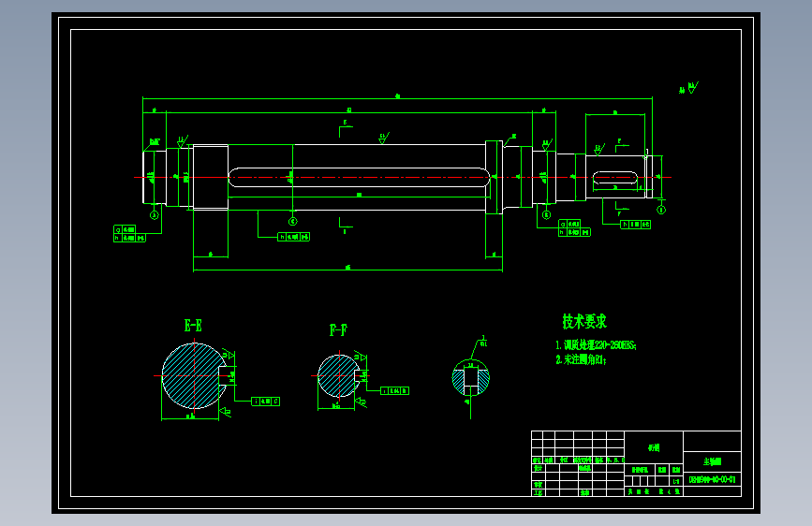Click datum circle A below left shaft end
Screen dimensions: 812x526
coord(155,215)
